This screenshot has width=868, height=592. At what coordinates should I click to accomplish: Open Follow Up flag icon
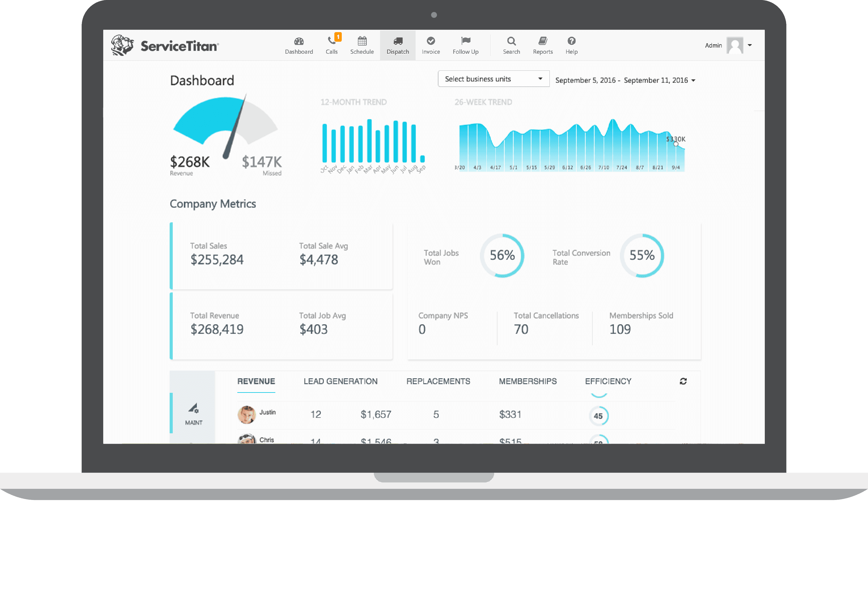tap(465, 40)
